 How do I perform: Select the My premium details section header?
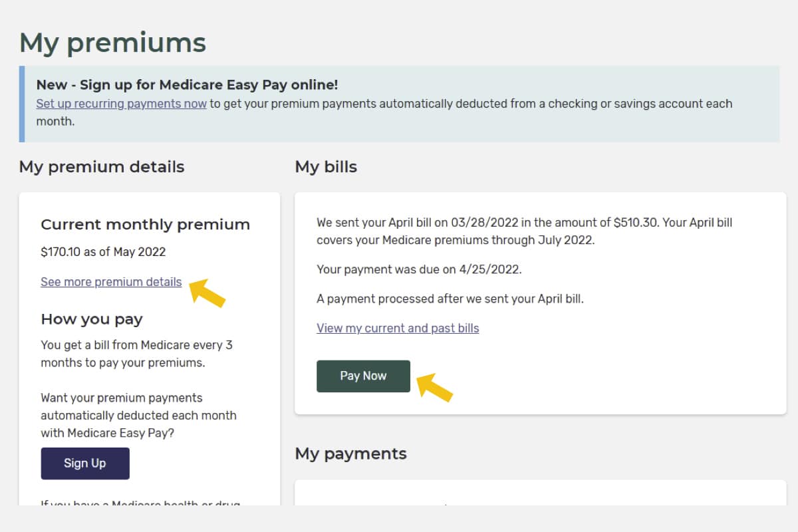[101, 167]
